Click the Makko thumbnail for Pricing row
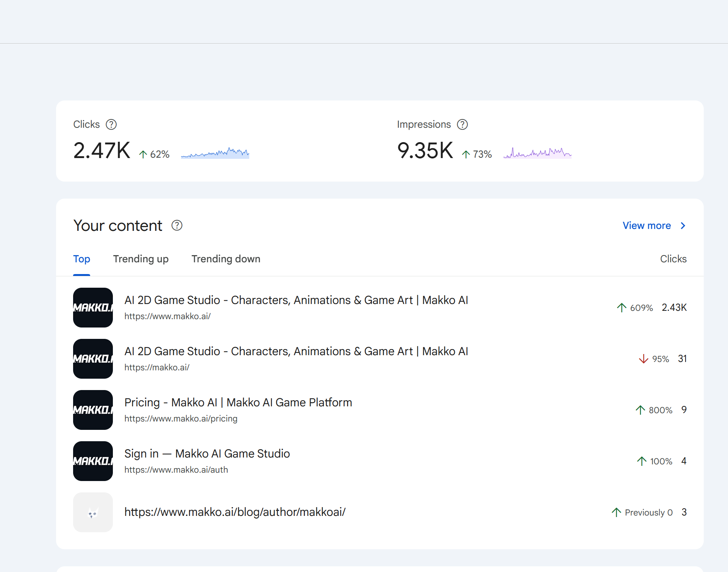This screenshot has height=572, width=728. 93,410
